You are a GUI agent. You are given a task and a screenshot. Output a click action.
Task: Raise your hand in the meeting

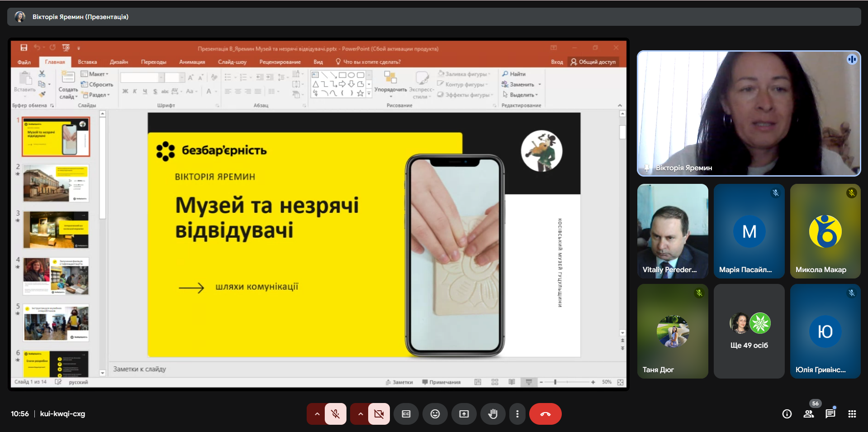click(493, 414)
